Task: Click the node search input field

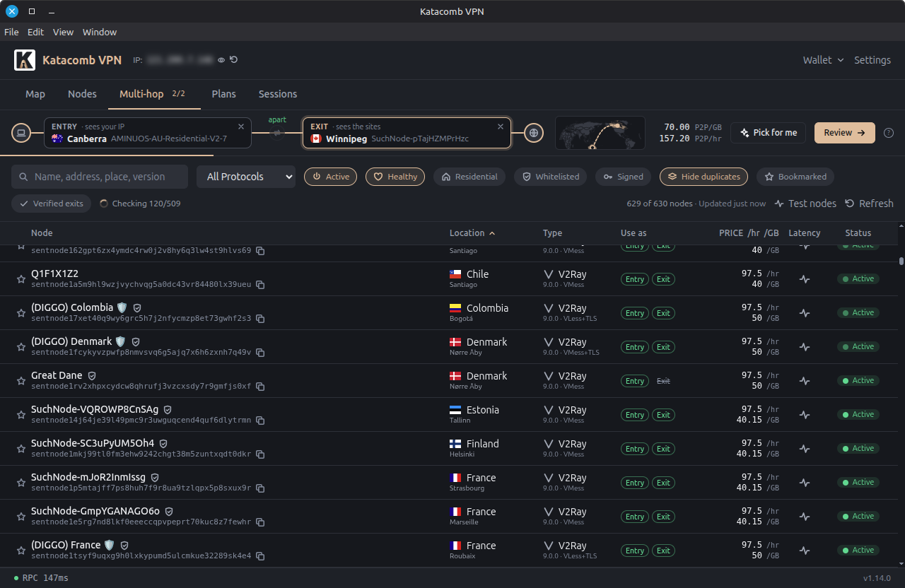Action: pyautogui.click(x=100, y=177)
